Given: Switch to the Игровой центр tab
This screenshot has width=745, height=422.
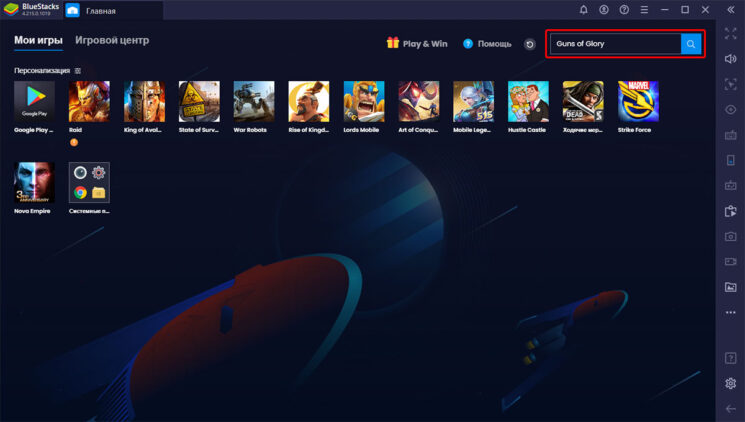Looking at the screenshot, I should pyautogui.click(x=112, y=41).
